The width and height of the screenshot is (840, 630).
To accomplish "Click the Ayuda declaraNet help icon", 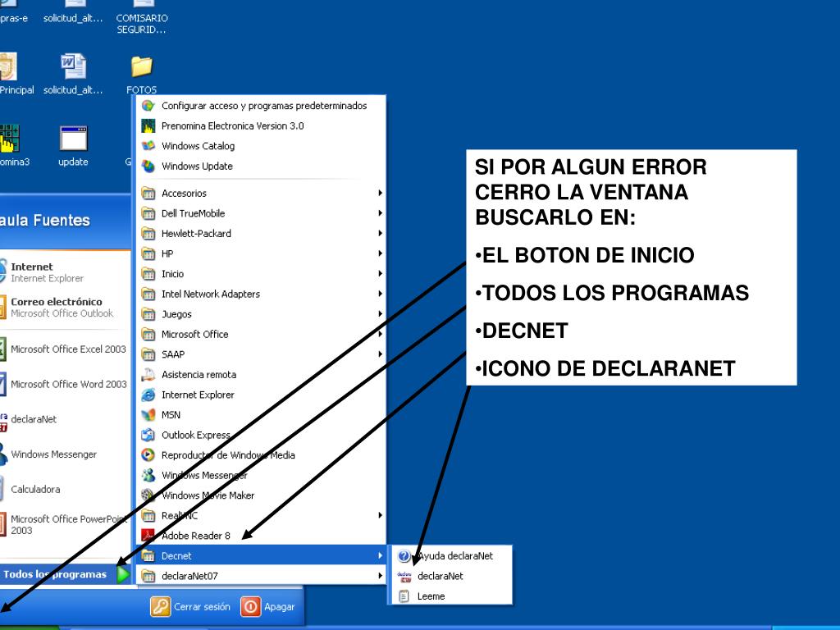I will tap(404, 556).
